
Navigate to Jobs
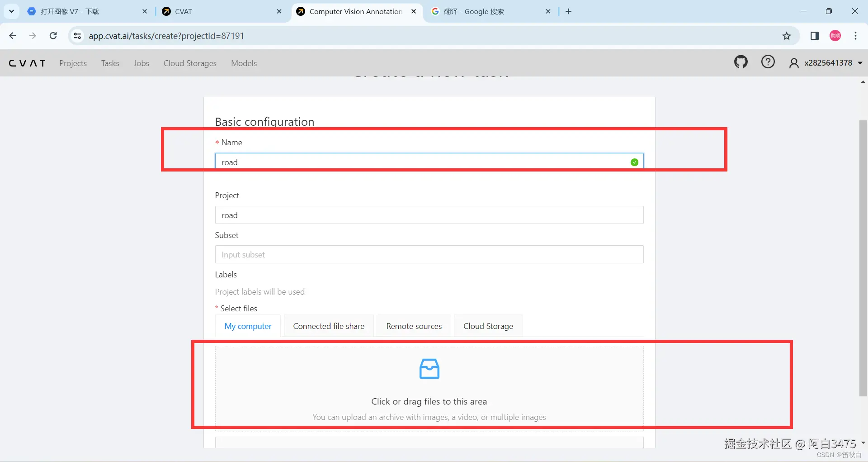(141, 63)
